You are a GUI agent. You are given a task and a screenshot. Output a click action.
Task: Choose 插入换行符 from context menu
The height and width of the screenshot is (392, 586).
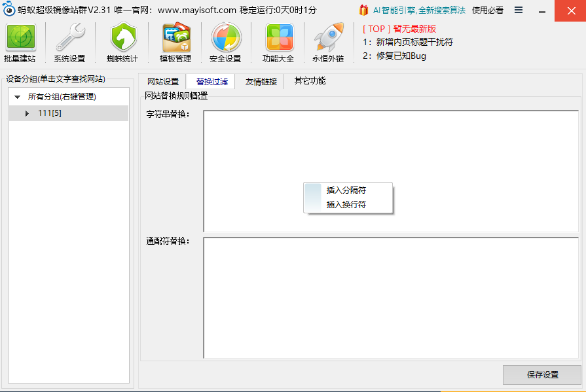(348, 204)
